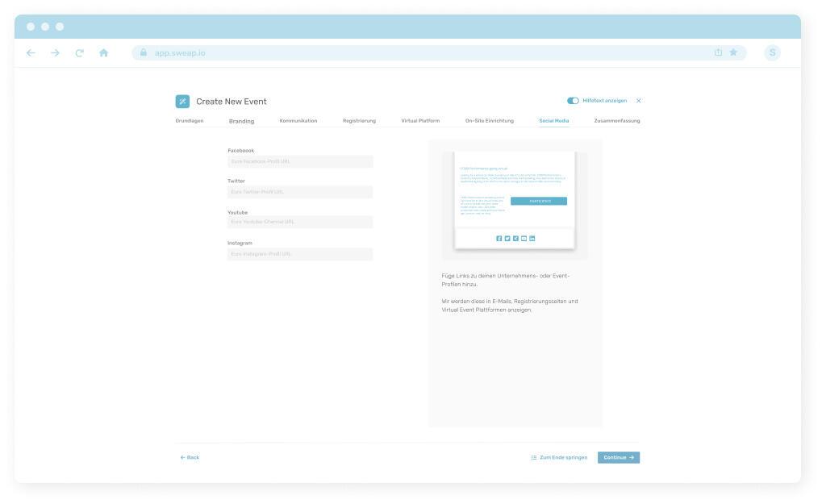This screenshot has width=822, height=504.
Task: Click the share icon in the address bar
Action: point(718,53)
